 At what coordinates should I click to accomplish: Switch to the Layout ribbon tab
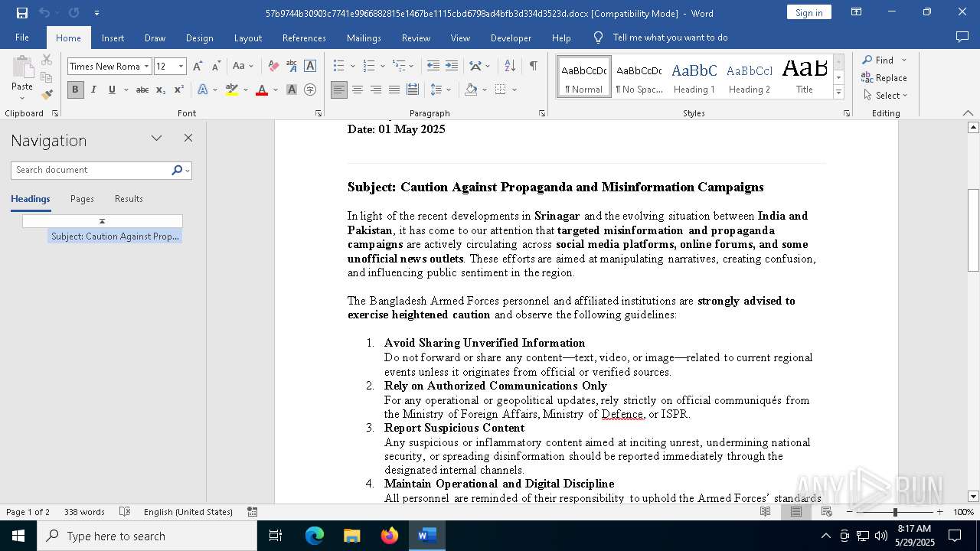(247, 37)
